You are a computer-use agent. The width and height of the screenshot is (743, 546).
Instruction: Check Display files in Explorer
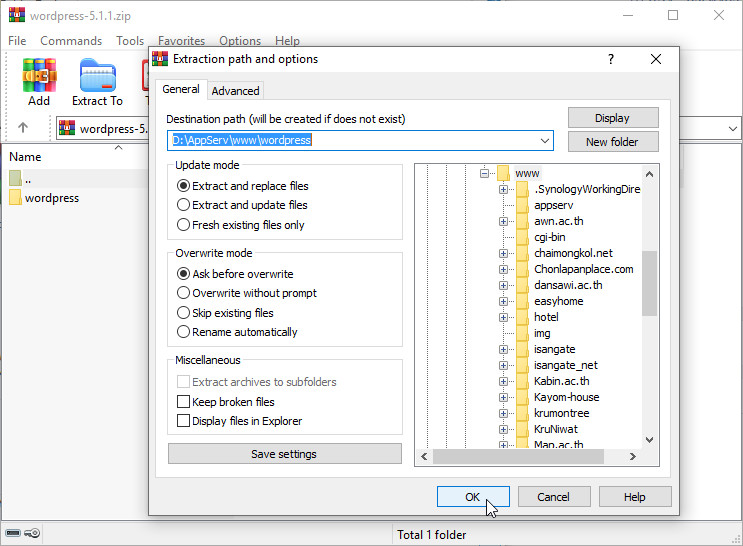point(183,421)
